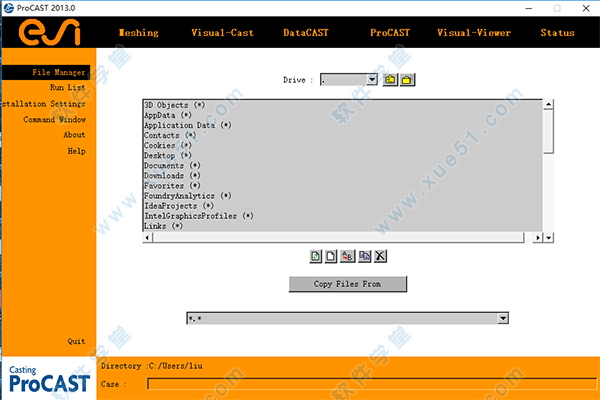Click the delete X icon

[x=380, y=256]
